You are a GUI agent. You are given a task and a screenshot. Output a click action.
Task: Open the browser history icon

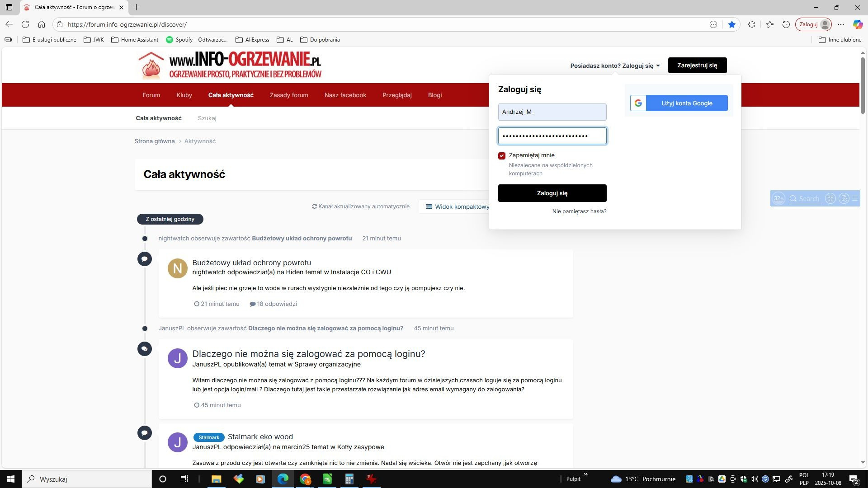click(786, 24)
